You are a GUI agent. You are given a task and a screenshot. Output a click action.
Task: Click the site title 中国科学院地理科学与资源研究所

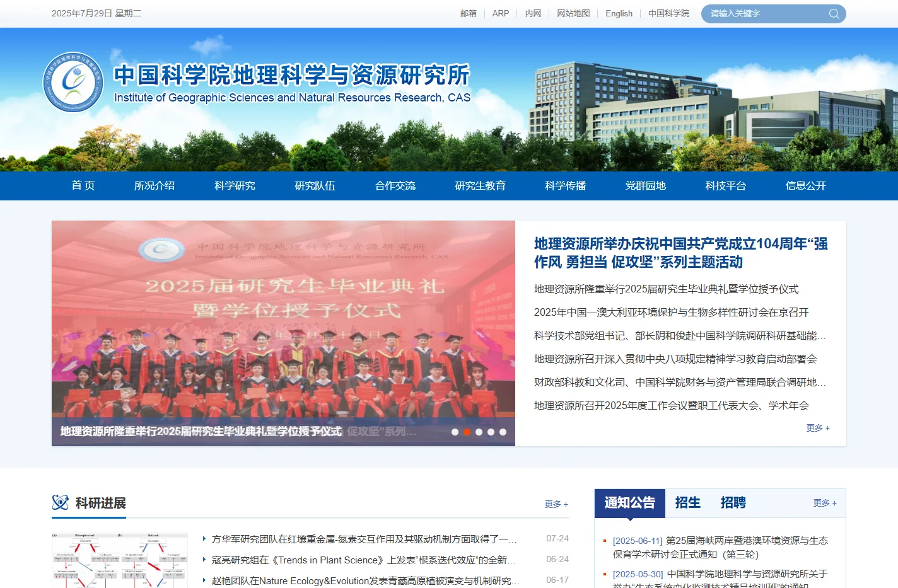pos(292,75)
